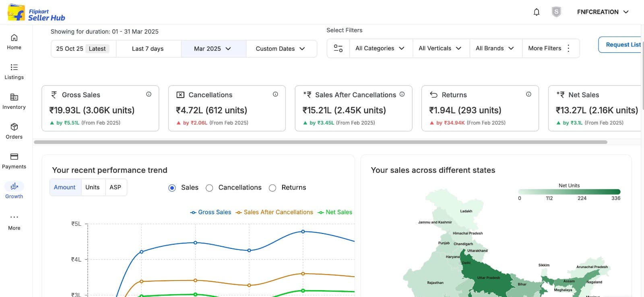Click the shield badge icon in header
The image size is (644, 297).
tap(556, 12)
